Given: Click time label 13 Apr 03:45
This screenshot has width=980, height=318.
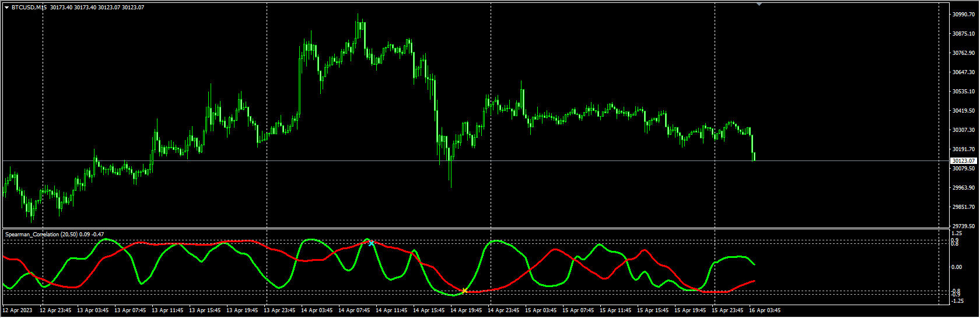Looking at the screenshot, I should pyautogui.click(x=93, y=310).
